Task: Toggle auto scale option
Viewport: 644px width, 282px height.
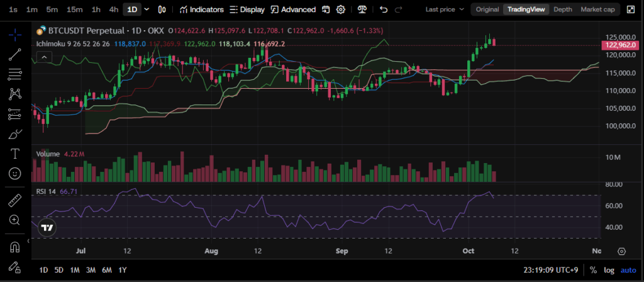Action: 629,270
